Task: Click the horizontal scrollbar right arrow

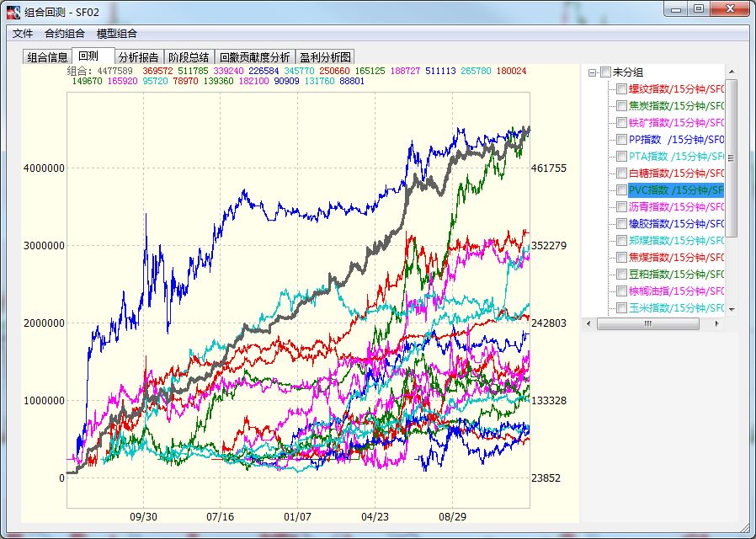Action: click(x=718, y=323)
